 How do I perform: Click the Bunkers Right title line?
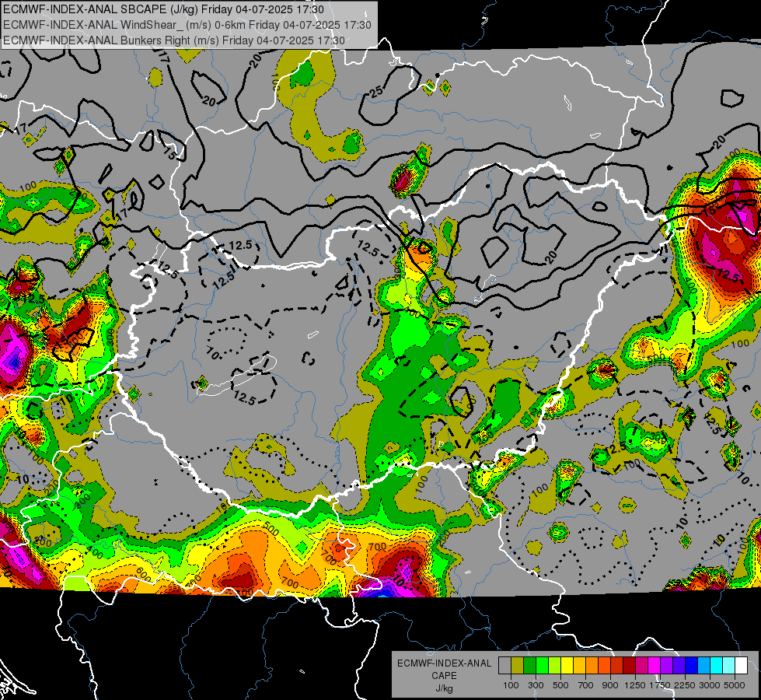[x=174, y=40]
